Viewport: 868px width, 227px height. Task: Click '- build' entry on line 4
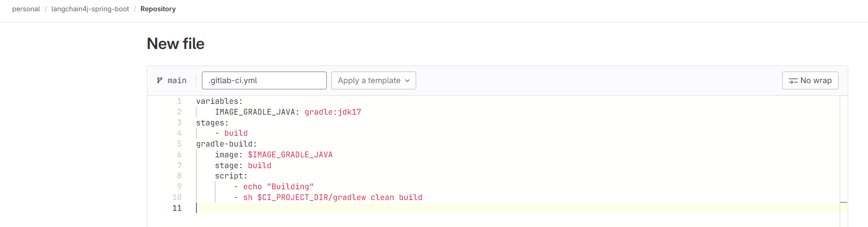pos(231,133)
